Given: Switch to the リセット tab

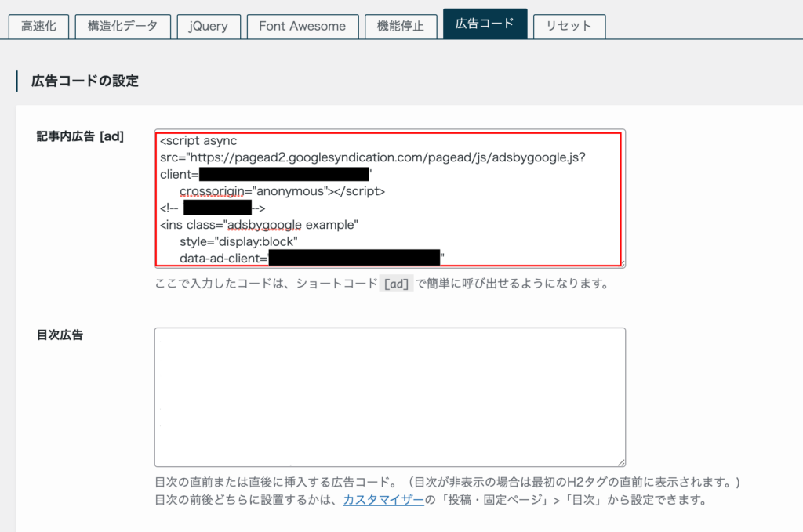Looking at the screenshot, I should tap(569, 26).
